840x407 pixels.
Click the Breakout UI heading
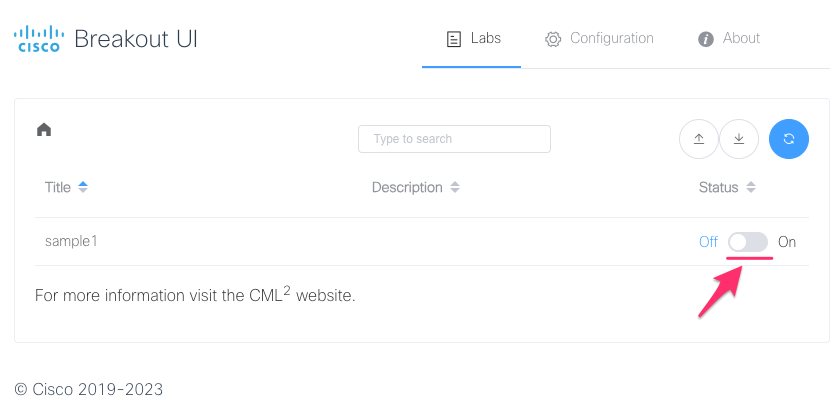tap(136, 39)
